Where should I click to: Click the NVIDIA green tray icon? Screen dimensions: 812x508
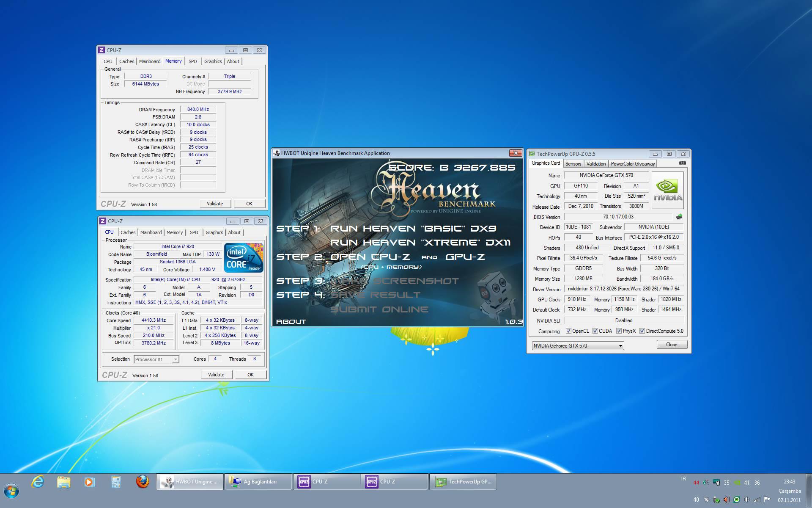point(737,482)
